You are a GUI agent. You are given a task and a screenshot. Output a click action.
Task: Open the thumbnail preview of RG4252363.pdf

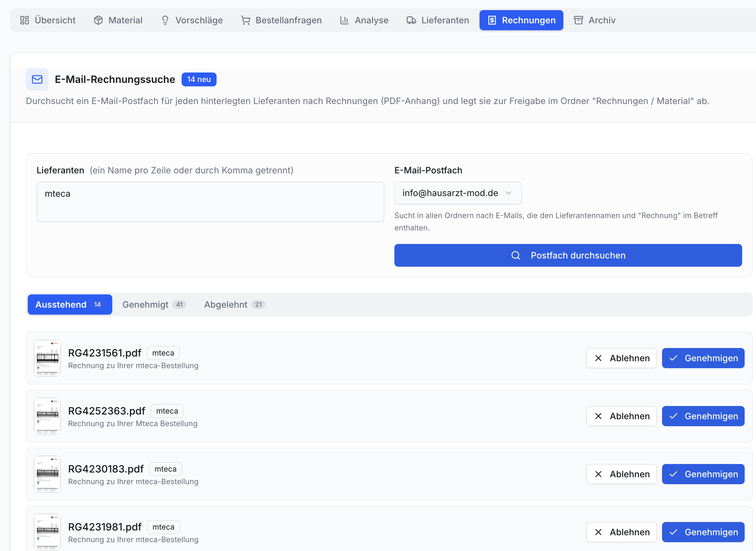[x=47, y=416]
